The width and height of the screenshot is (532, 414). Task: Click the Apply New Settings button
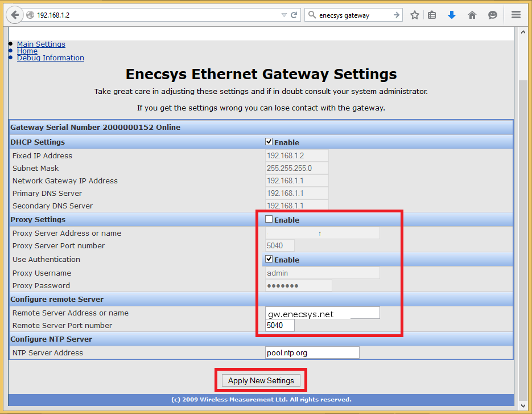[x=261, y=380]
